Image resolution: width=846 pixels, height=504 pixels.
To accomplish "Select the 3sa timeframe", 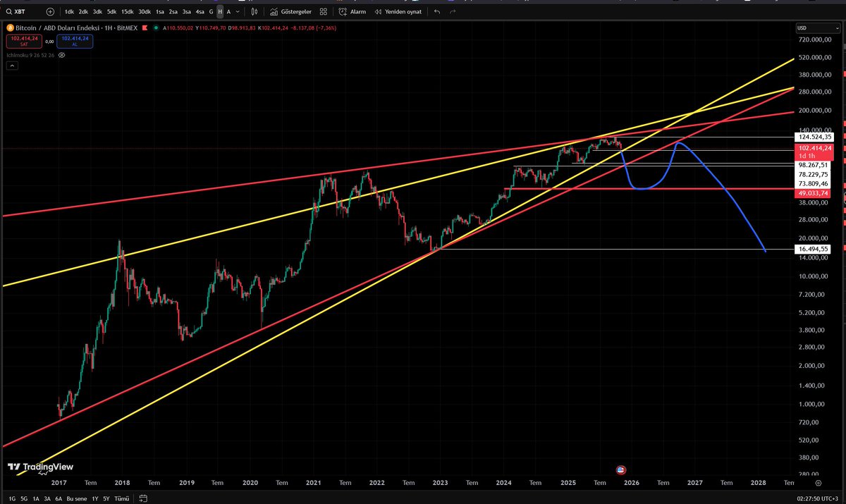I will click(187, 12).
